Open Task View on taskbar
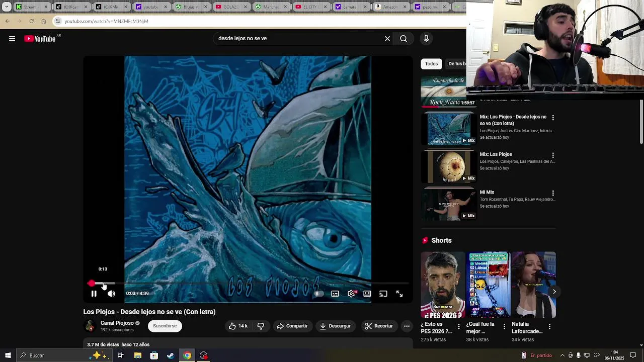 [121, 355]
